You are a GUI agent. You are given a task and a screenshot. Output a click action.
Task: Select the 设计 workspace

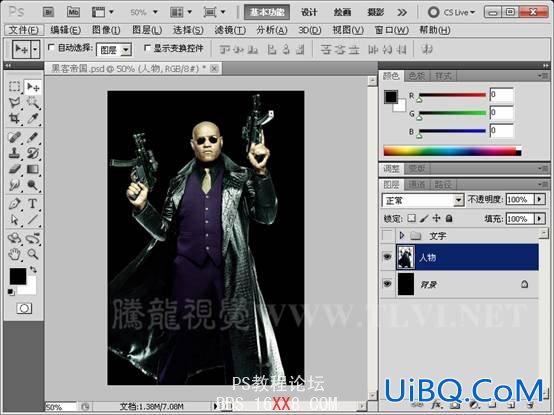click(x=309, y=12)
